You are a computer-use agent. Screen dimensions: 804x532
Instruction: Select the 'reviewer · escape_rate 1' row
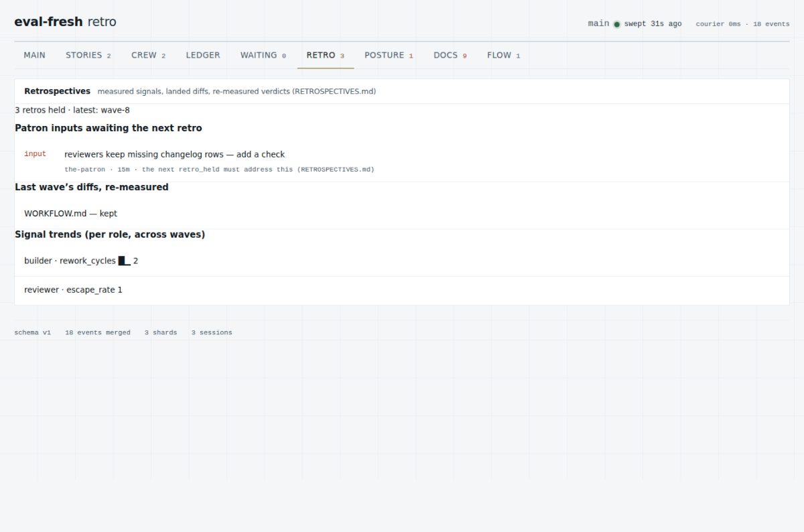(402, 290)
